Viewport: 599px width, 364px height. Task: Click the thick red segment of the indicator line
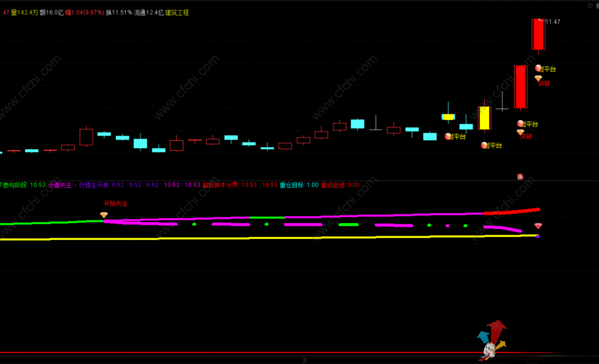click(x=512, y=212)
